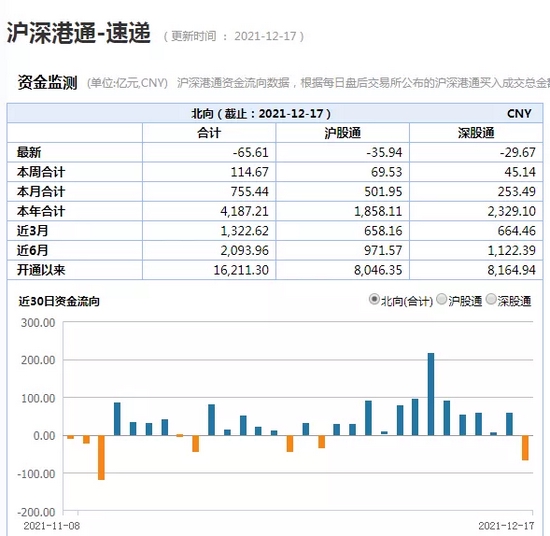Click the 300.00 y-axis label
The width and height of the screenshot is (550, 536).
coord(38,323)
